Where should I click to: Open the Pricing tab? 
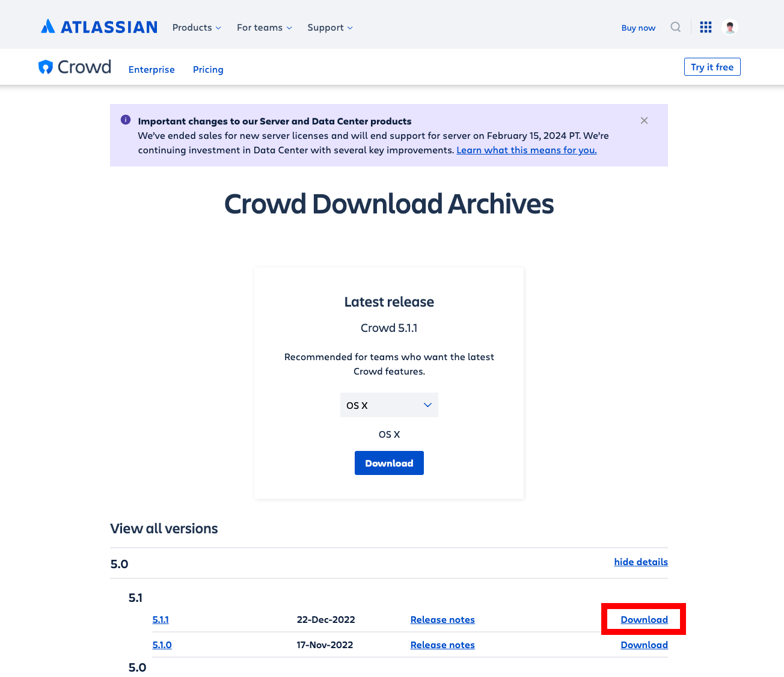(x=208, y=70)
